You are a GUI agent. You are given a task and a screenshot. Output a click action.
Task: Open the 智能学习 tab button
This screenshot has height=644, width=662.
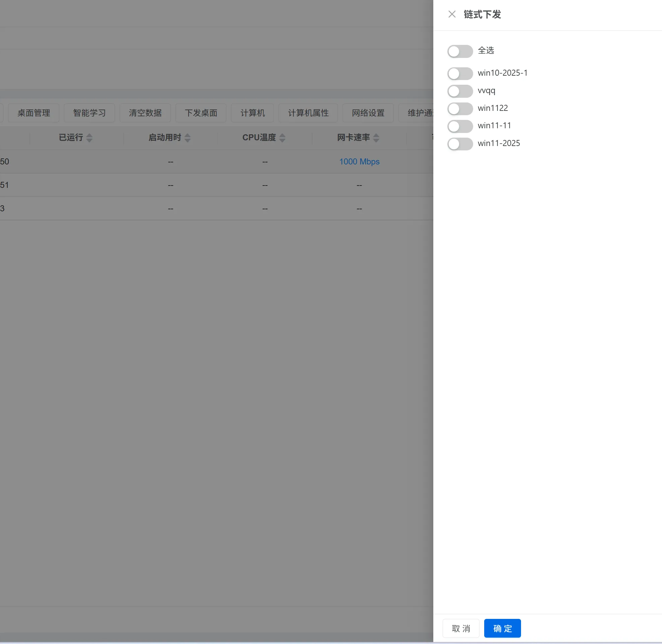[89, 113]
